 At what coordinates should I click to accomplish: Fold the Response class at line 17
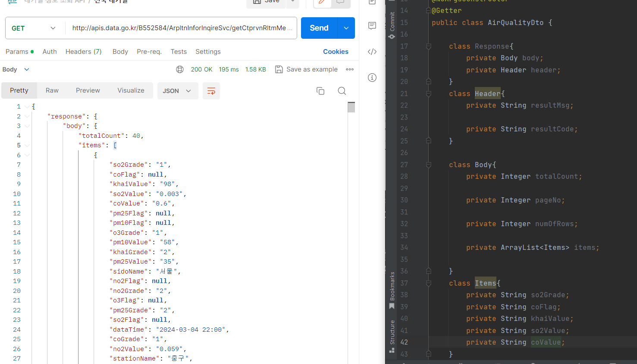tap(428, 46)
